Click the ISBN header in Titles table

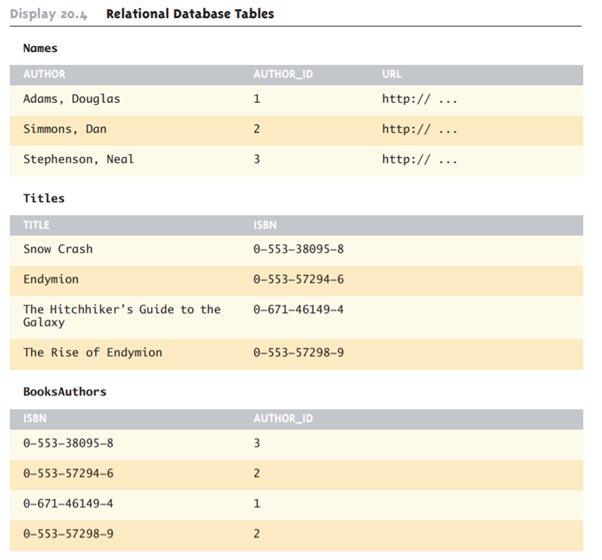(265, 225)
